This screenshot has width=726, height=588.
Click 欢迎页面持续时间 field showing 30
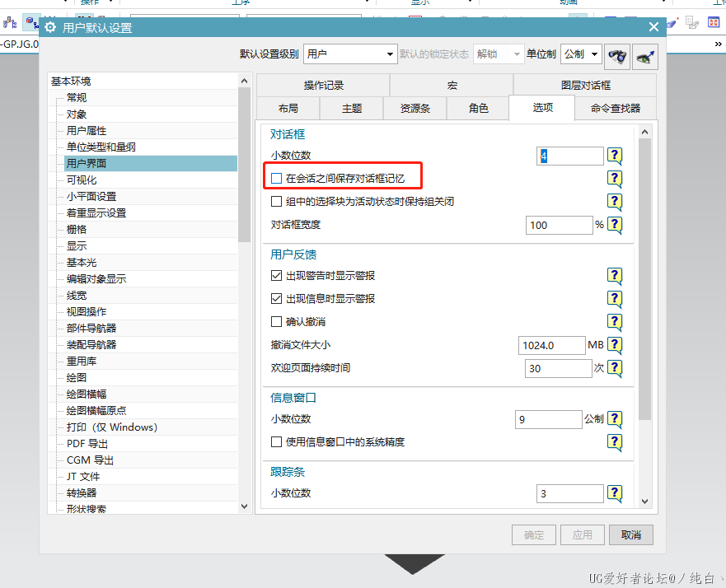coord(559,368)
